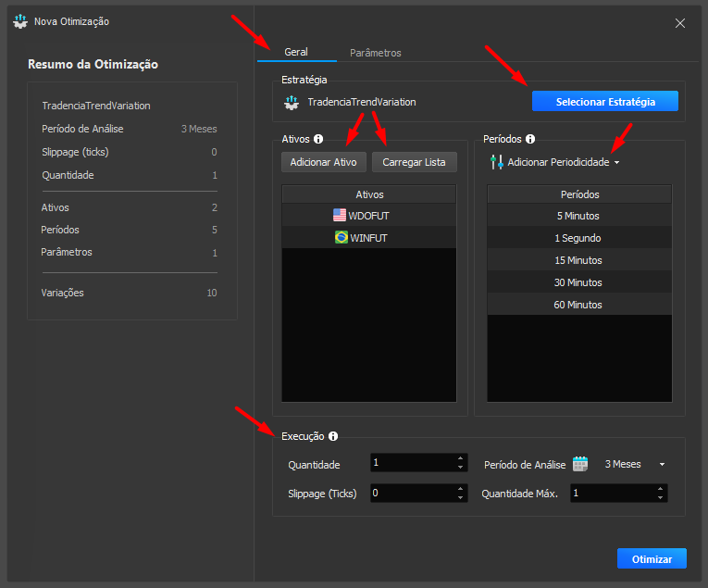The image size is (708, 588).
Task: Click the Ativos column header
Action: (369, 194)
